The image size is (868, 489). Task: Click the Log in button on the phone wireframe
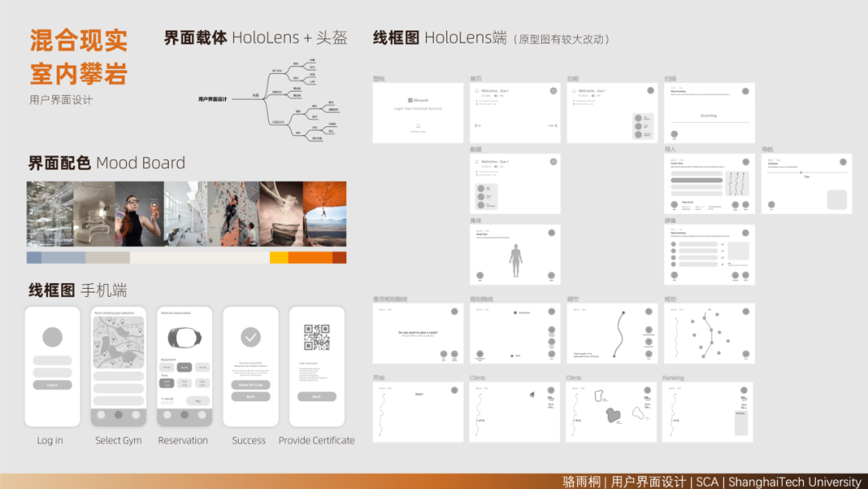[x=52, y=385]
